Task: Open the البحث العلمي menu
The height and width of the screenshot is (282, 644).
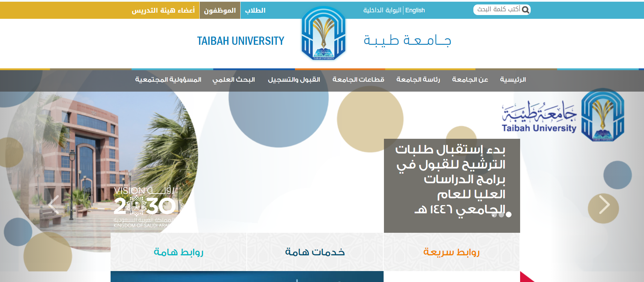Action: [233, 80]
